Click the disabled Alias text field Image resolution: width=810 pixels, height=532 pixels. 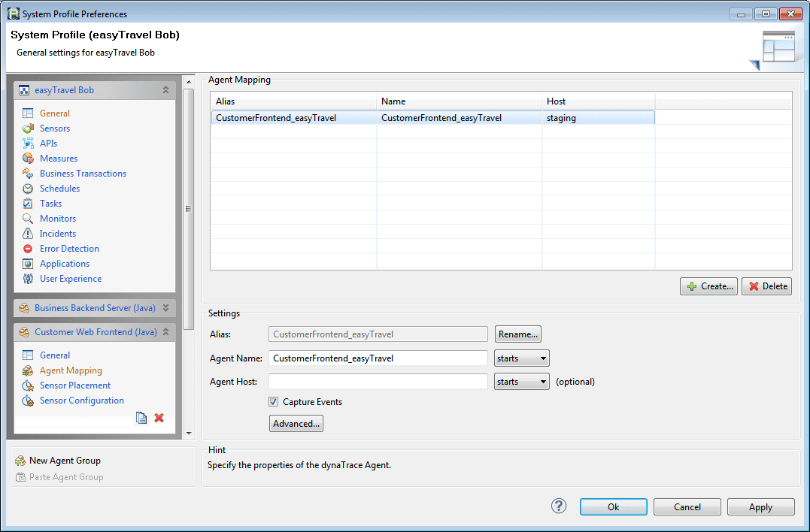[x=378, y=334]
